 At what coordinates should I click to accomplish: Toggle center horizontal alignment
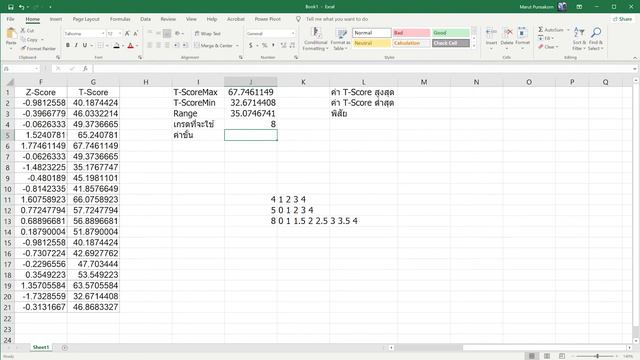[x=158, y=45]
